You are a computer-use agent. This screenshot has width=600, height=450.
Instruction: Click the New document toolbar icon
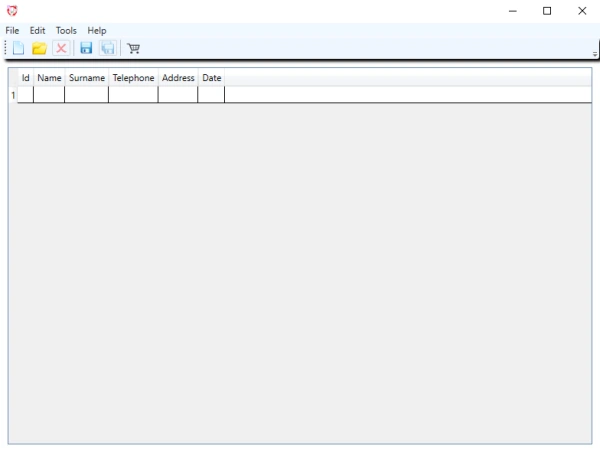point(18,48)
